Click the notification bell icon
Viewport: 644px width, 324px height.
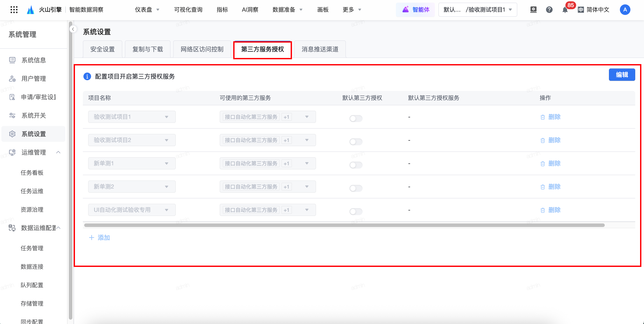point(565,10)
